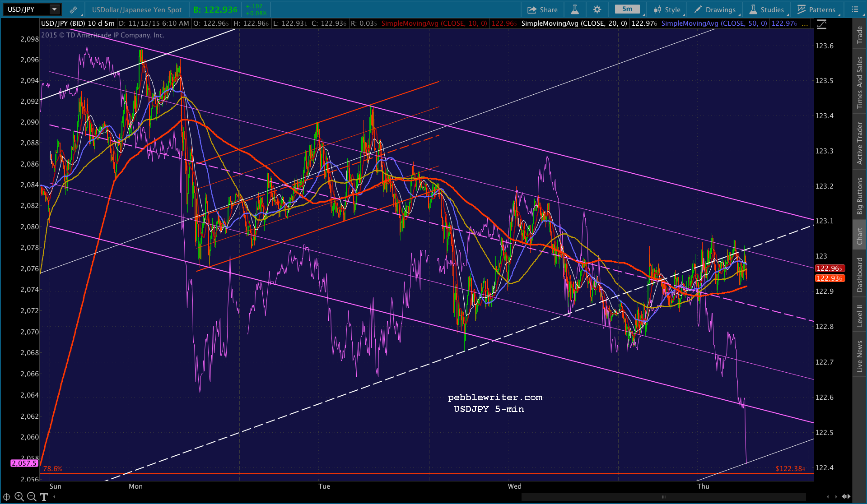Click the zoom in magnifier icon
This screenshot has height=504, width=867.
pos(19,497)
